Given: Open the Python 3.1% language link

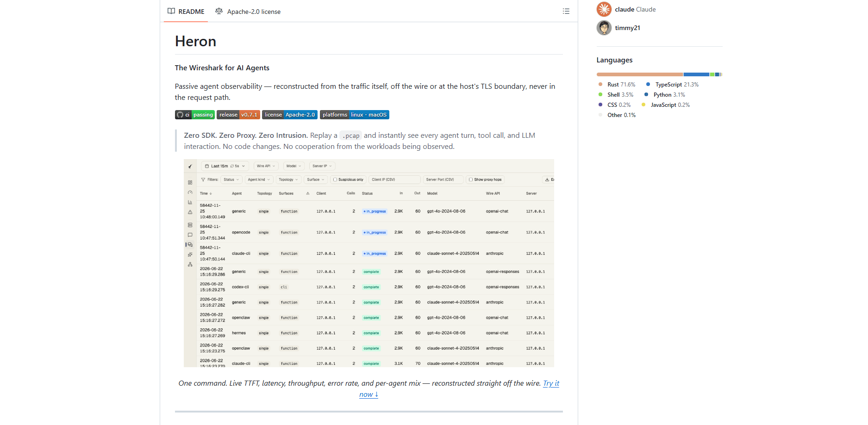Looking at the screenshot, I should point(665,95).
